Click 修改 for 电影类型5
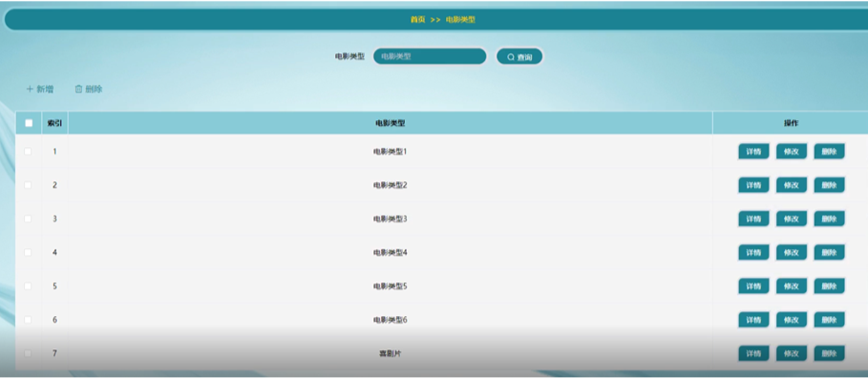Image resolution: width=868 pixels, height=378 pixels. pyautogui.click(x=791, y=286)
